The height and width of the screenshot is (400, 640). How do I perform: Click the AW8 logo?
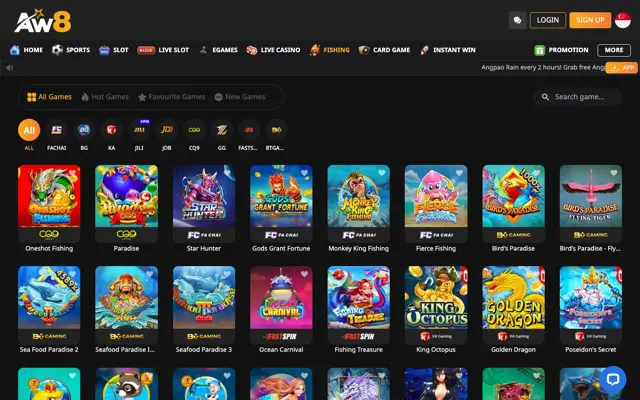[42, 21]
